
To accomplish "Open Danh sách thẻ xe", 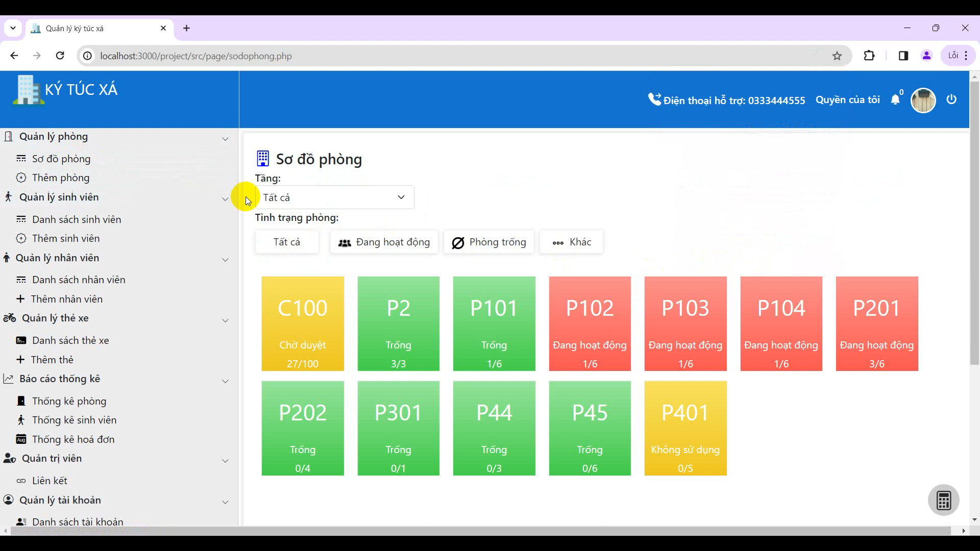I will tap(70, 340).
